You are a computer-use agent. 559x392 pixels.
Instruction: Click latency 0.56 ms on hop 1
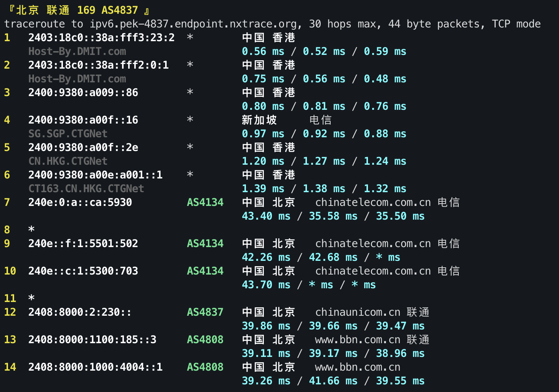click(263, 51)
